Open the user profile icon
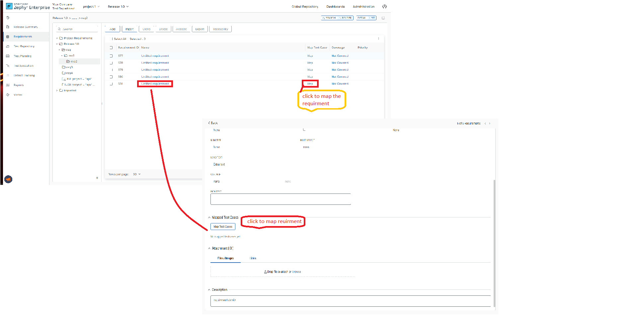 click(x=384, y=7)
